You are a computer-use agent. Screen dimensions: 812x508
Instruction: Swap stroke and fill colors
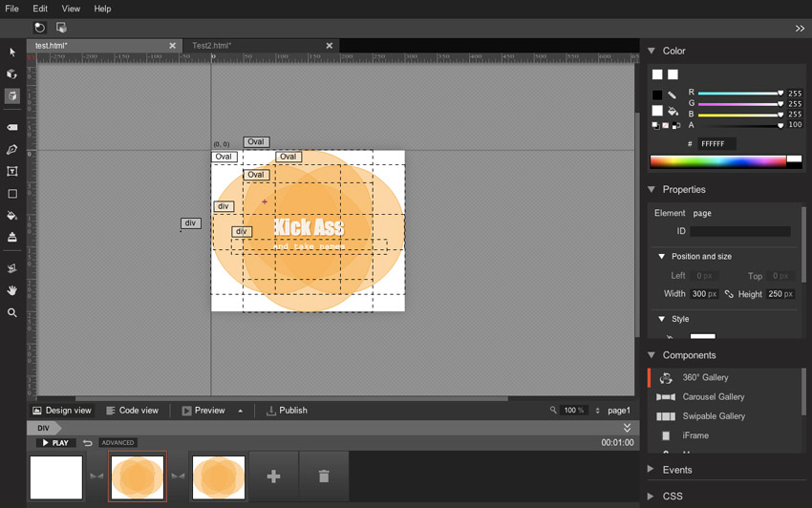[x=675, y=125]
